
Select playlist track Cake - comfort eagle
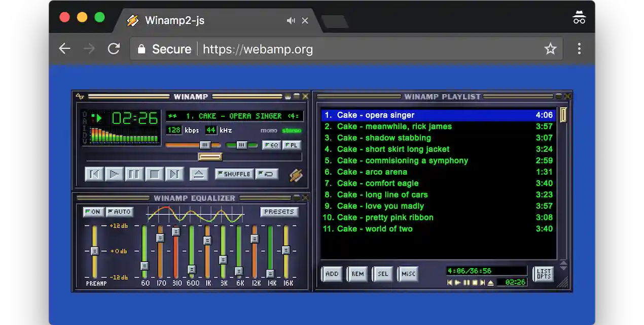(x=439, y=183)
